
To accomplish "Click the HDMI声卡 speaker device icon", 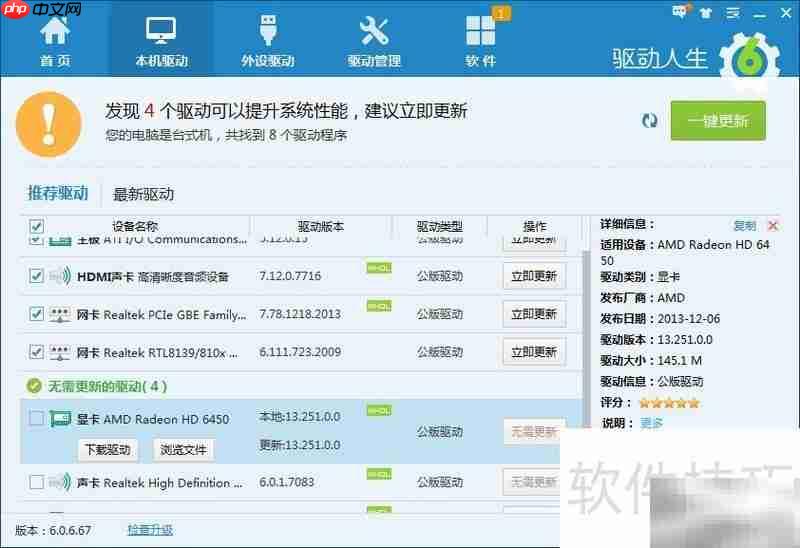I will 60,276.
